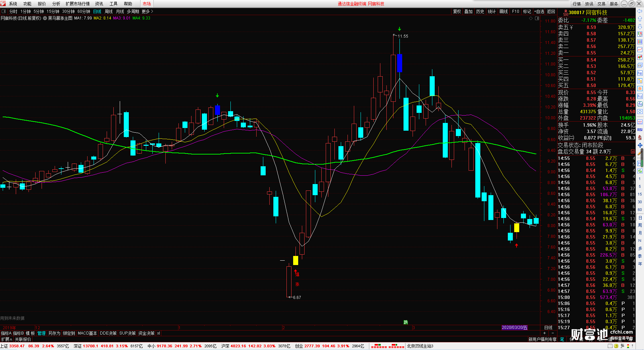Switch to the 5分钟 period tab
This screenshot has width=644, height=350.
[39, 11]
